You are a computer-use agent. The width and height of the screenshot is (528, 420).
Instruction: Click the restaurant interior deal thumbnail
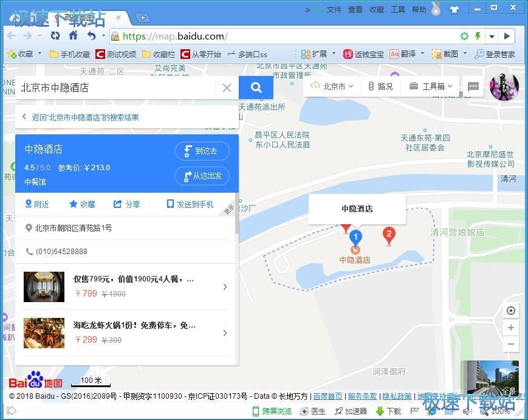coord(44,287)
